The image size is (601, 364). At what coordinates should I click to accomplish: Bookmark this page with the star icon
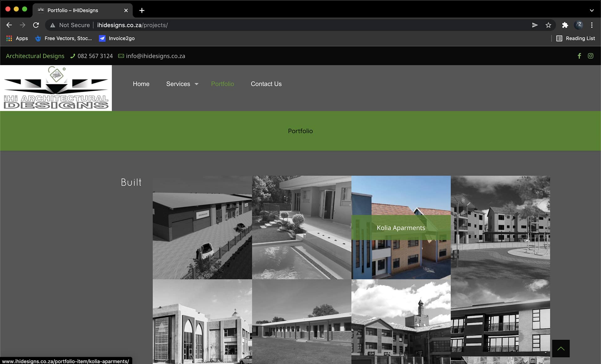coord(548,25)
